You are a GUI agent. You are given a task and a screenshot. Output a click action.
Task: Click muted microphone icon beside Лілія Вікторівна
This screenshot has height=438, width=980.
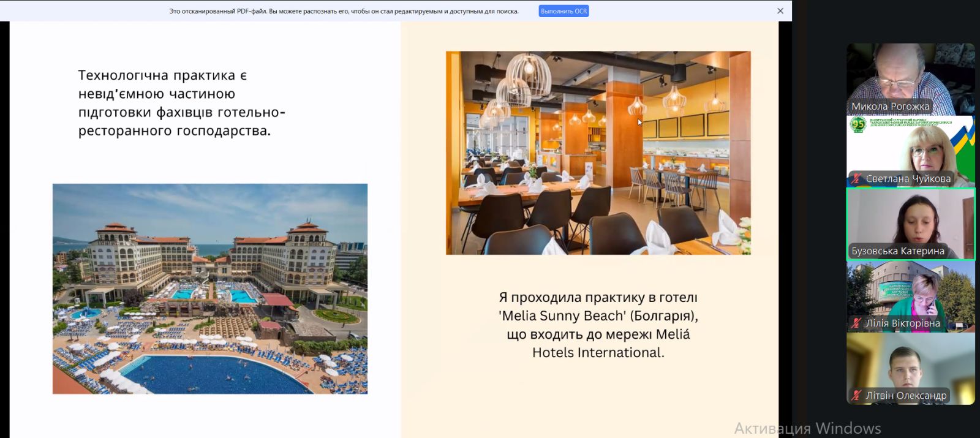tap(856, 323)
